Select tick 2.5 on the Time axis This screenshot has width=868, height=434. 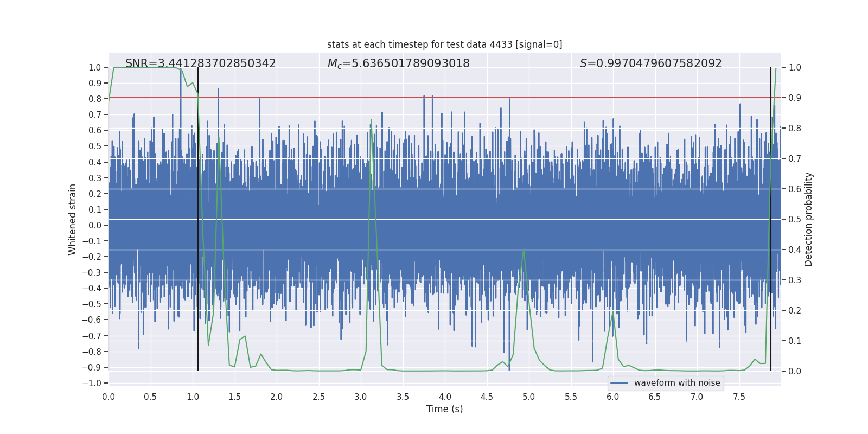[x=318, y=397]
